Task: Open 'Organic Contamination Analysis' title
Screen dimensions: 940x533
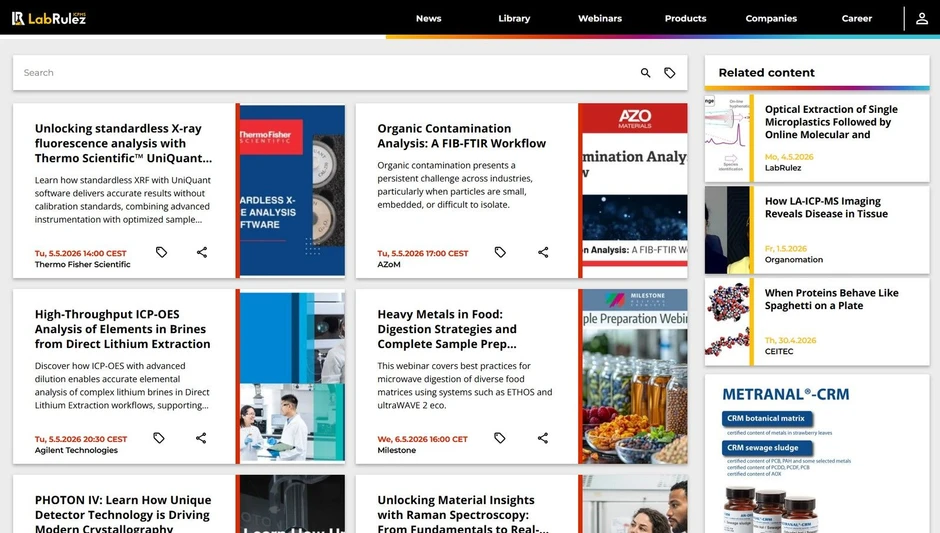Action: (462, 135)
